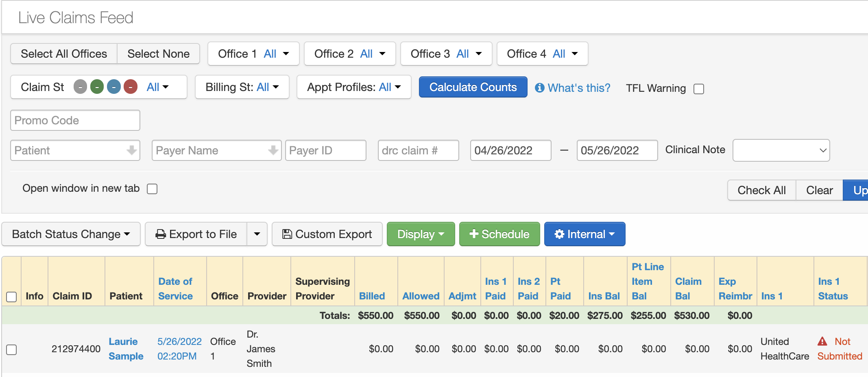Image resolution: width=868 pixels, height=377 pixels.
Task: Click into the Promo Code field
Action: coord(75,120)
